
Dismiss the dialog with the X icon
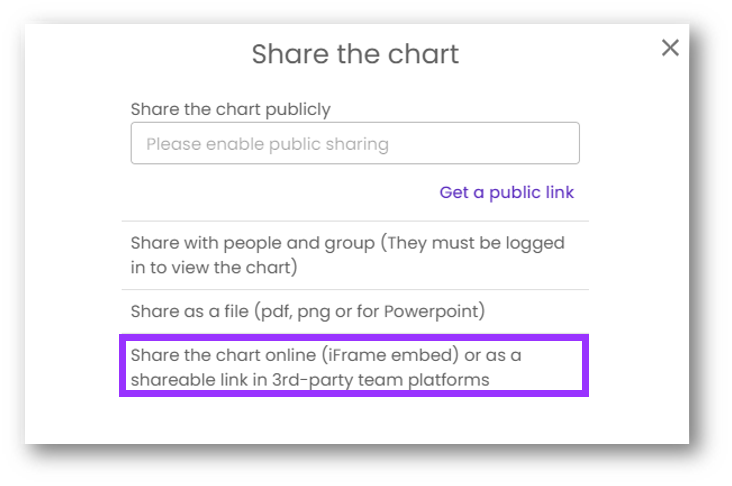point(670,47)
